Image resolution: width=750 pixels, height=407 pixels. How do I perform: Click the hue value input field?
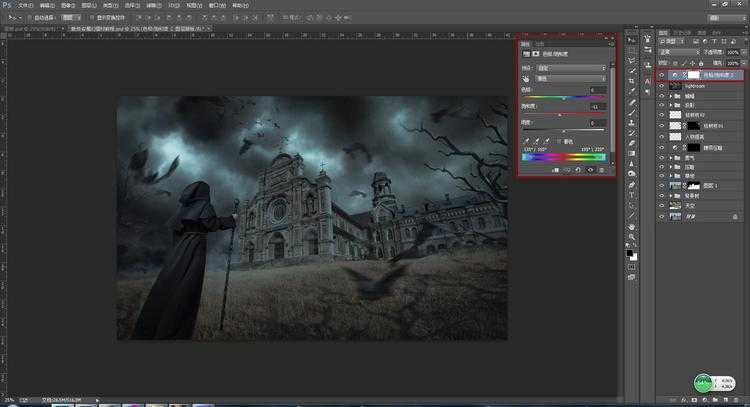594,89
